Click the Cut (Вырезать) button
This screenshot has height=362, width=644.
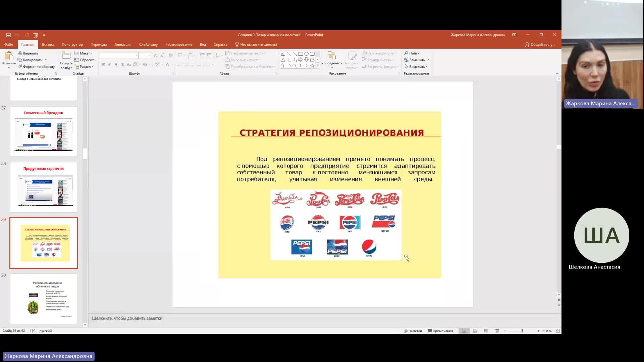(28, 53)
